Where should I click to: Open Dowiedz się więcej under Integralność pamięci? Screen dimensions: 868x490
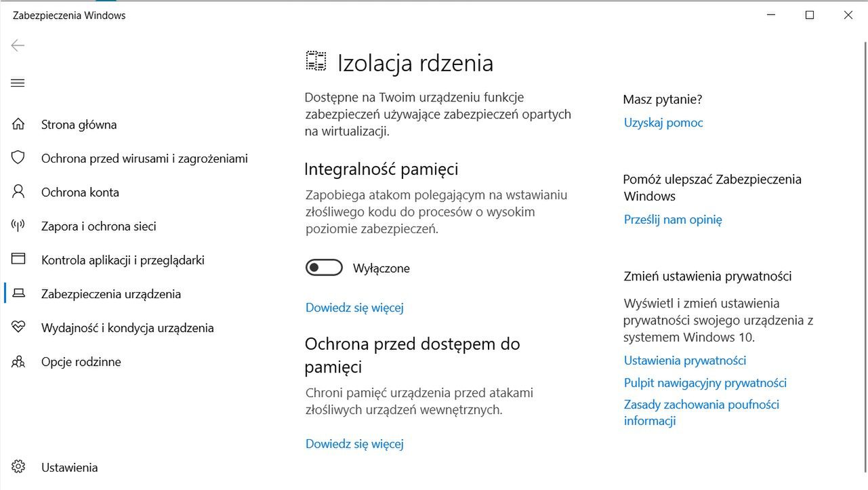(x=354, y=308)
